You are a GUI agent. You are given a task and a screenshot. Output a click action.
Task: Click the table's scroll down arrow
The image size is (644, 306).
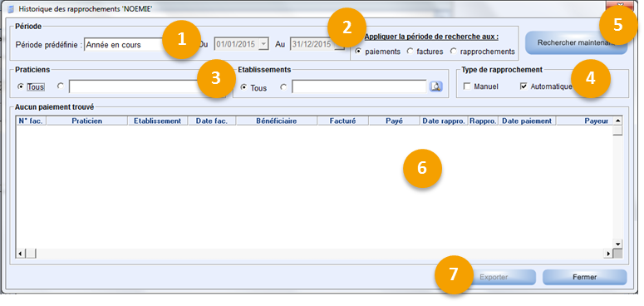coord(617,244)
